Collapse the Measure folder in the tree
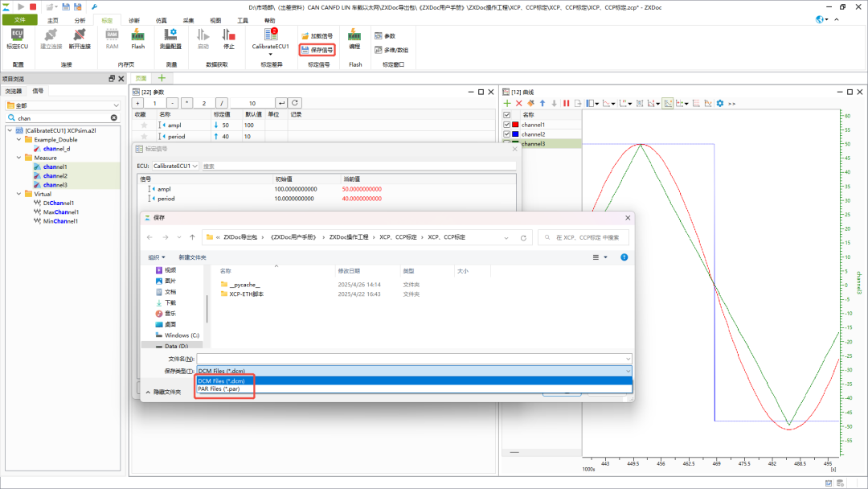 click(x=18, y=158)
